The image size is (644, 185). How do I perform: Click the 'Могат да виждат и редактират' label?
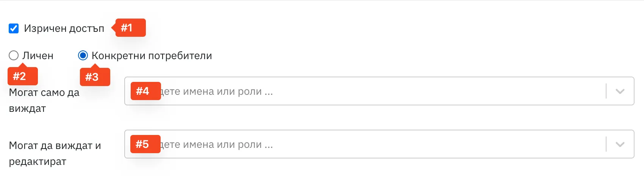pos(55,154)
